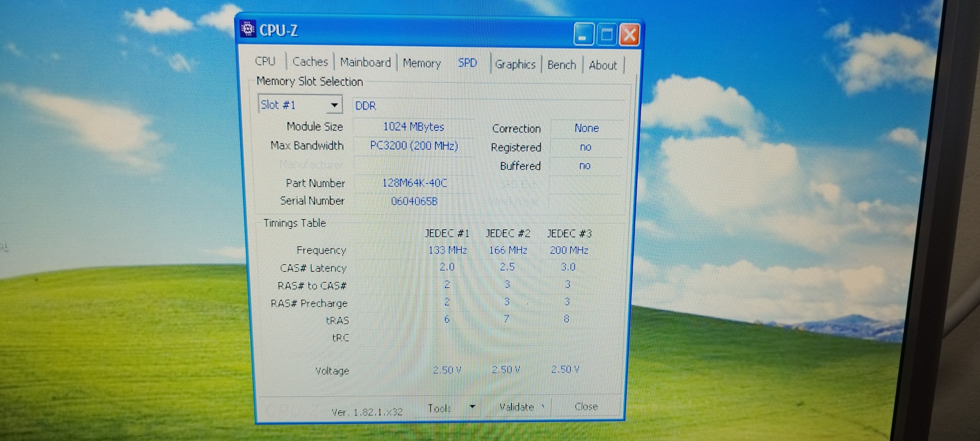The height and width of the screenshot is (441, 980).
Task: Click the JEDEC #2 column header
Action: [508, 233]
